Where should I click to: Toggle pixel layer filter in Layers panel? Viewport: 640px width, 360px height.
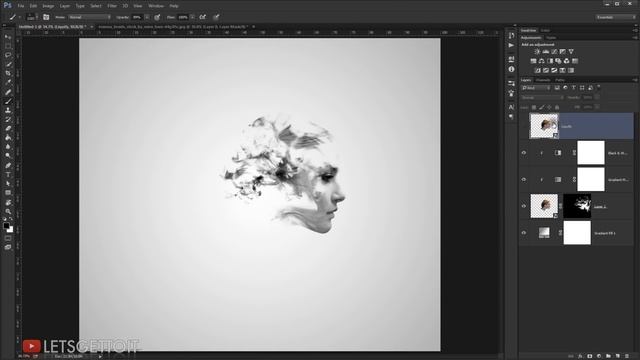[557, 88]
